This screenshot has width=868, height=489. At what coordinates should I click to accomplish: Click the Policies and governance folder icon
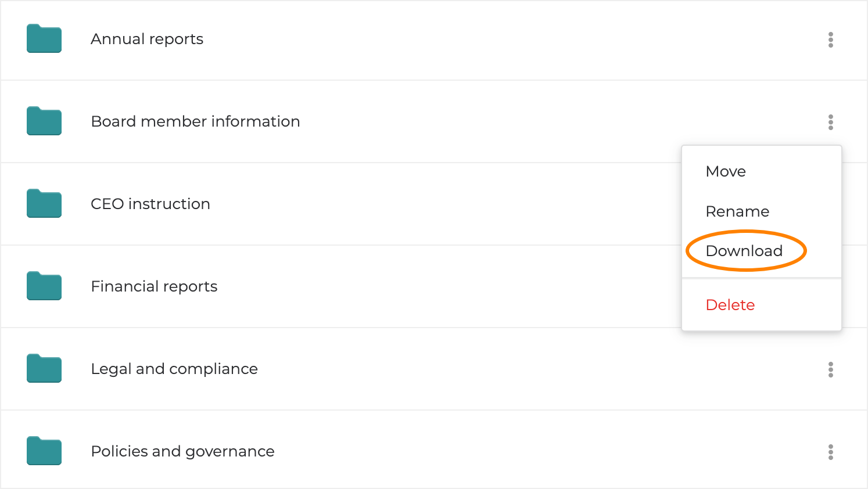point(44,451)
